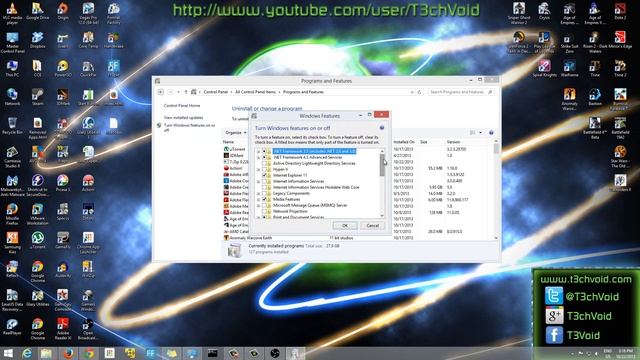640x360 pixels.
Task: Enable Active Directory Lightweight Directory Services
Action: pyautogui.click(x=264, y=163)
